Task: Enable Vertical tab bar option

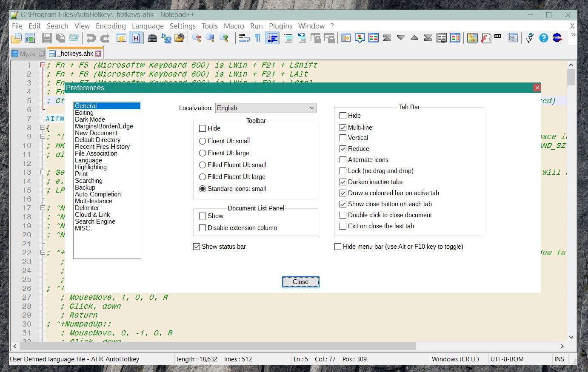Action: pyautogui.click(x=343, y=138)
